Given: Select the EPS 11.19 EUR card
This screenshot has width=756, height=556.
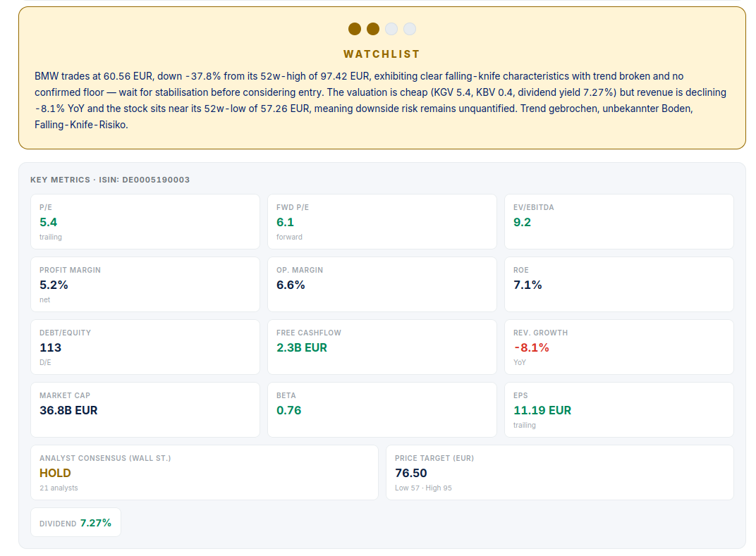Looking at the screenshot, I should coord(619,409).
